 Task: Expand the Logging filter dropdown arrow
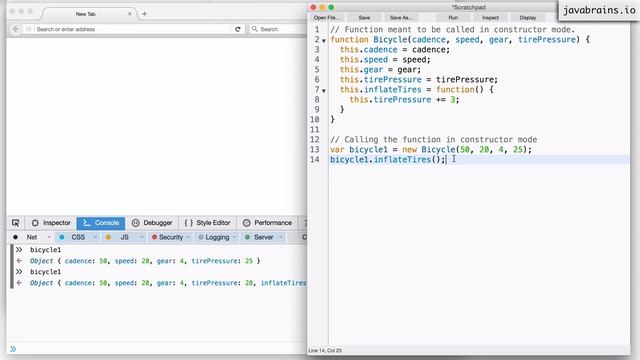pos(234,237)
